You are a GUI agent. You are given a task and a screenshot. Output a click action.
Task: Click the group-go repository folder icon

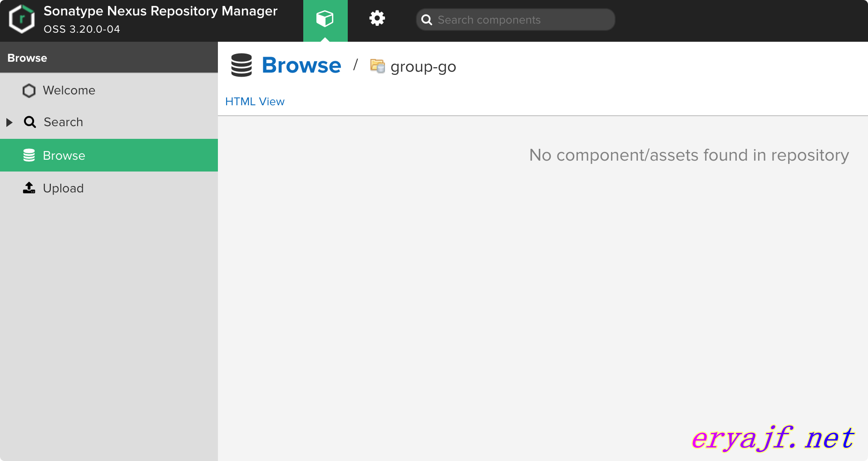(x=377, y=66)
